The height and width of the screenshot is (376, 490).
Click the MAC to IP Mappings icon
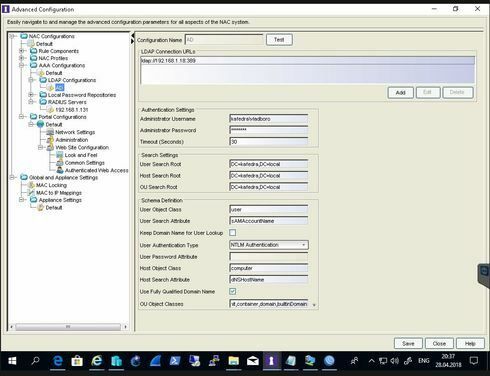(x=31, y=193)
